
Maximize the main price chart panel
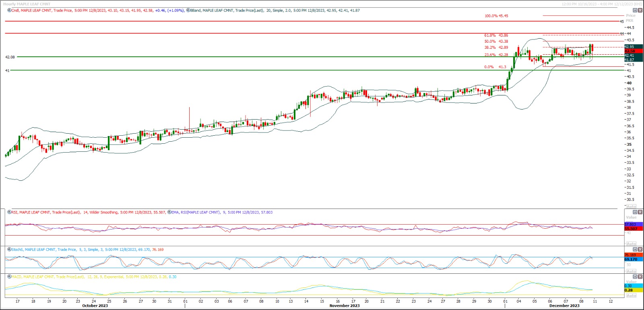[635, 10]
